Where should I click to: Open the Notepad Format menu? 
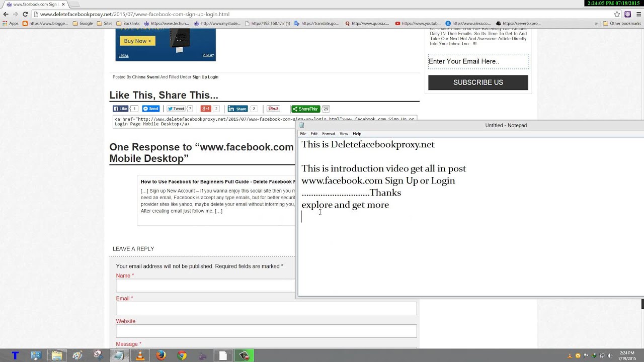pos(329,134)
